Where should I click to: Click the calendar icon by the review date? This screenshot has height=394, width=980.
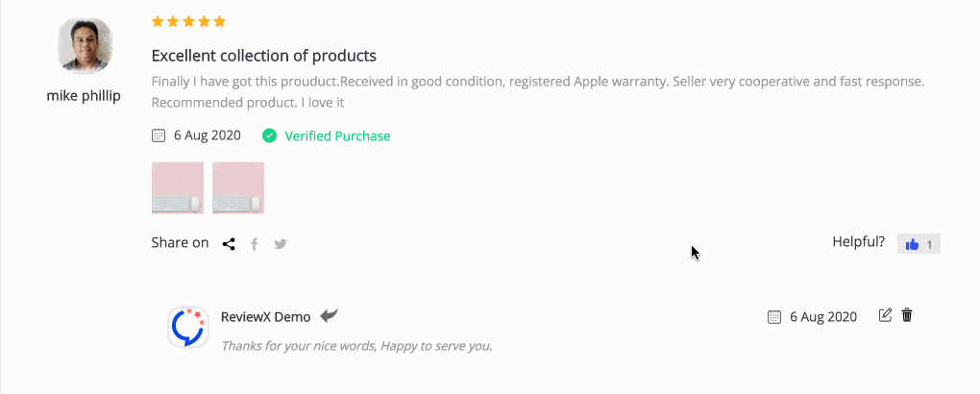(159, 135)
